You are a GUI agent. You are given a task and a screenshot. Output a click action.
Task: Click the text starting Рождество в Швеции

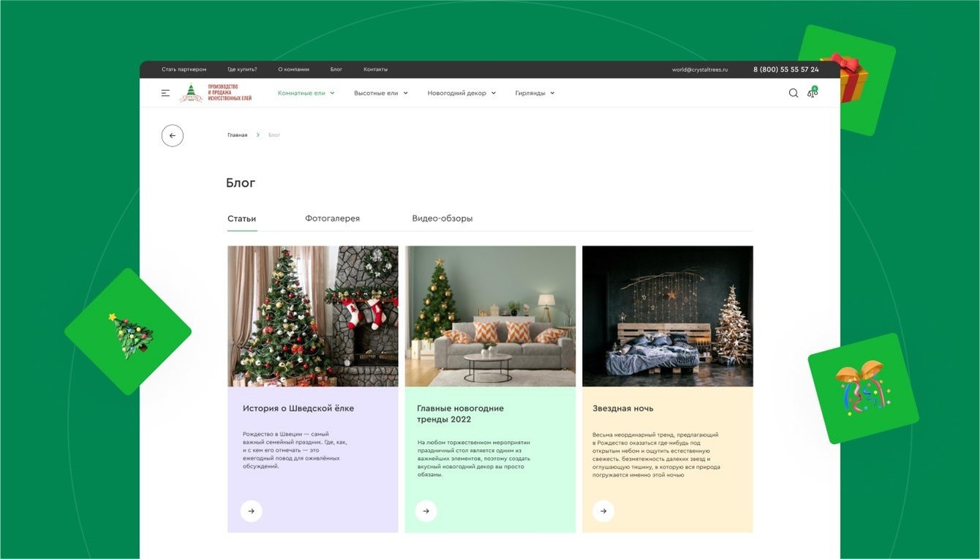(x=295, y=450)
